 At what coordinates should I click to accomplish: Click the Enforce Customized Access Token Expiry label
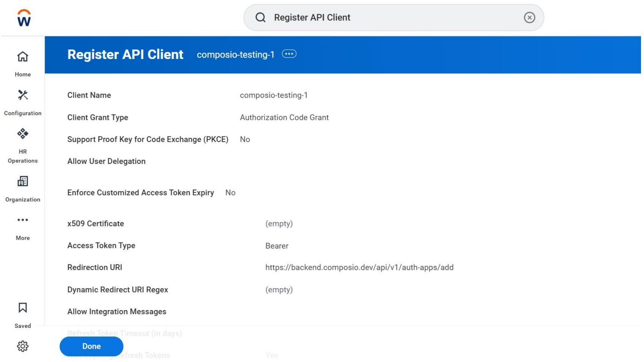click(141, 192)
